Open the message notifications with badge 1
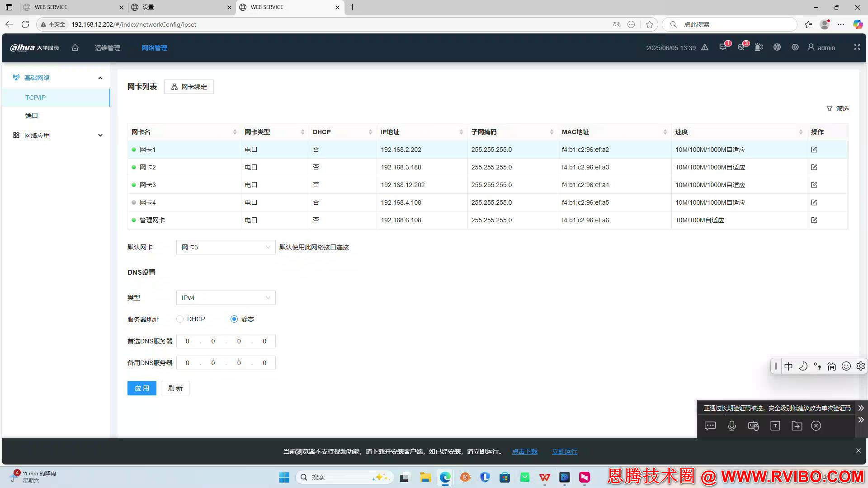Screen dimensions: 868x488 click(x=723, y=47)
